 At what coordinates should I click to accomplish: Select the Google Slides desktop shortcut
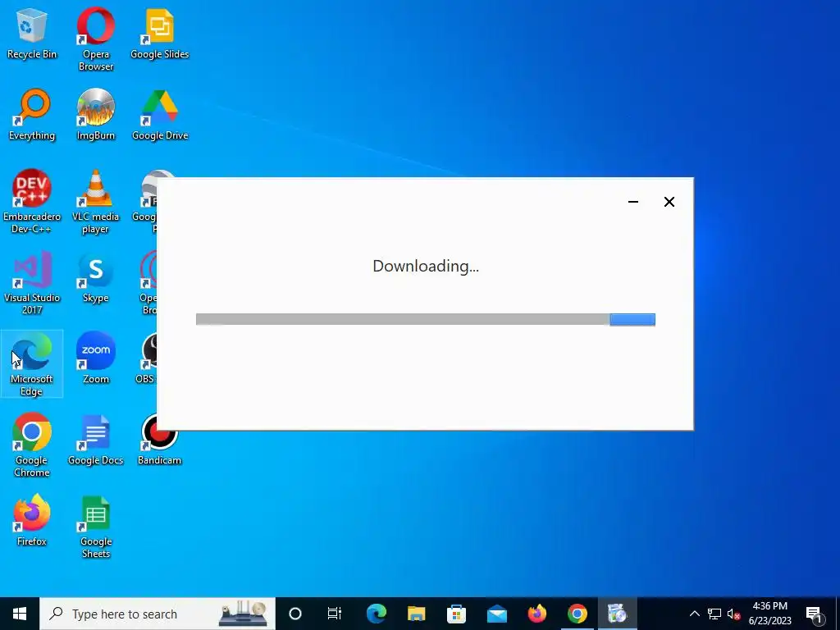[x=160, y=34]
